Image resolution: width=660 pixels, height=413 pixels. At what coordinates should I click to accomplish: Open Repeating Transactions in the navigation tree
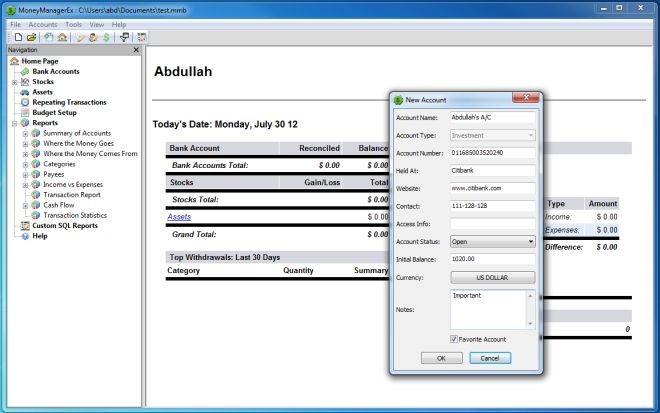[x=69, y=102]
